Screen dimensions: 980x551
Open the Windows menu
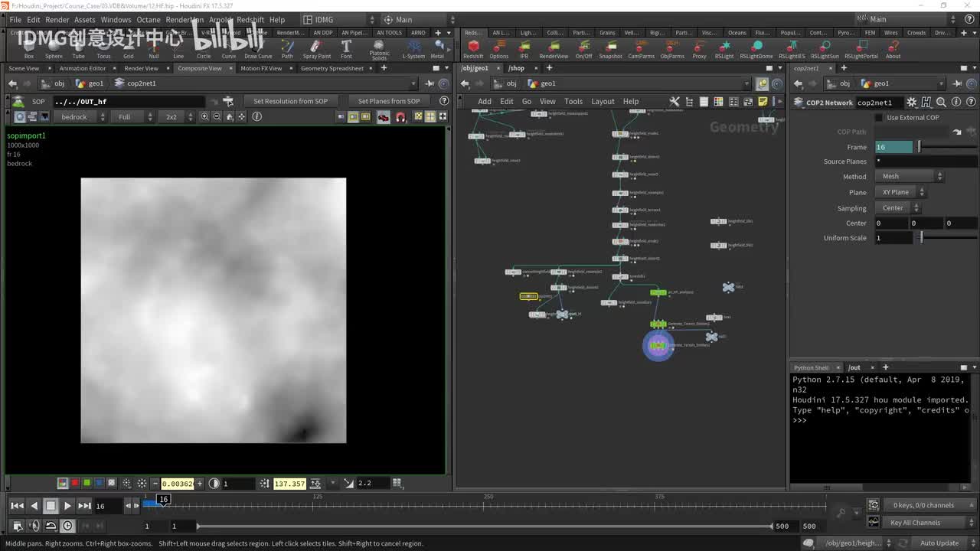coord(116,20)
